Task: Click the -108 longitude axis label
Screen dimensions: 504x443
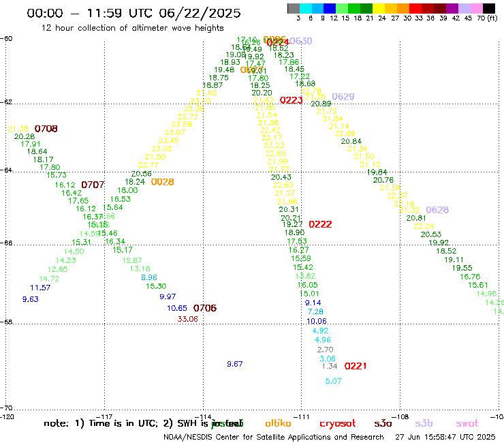Action: (x=400, y=416)
